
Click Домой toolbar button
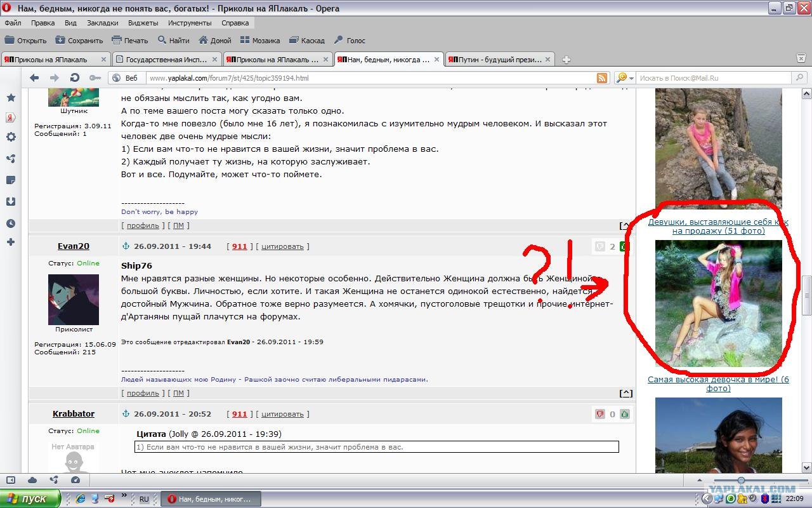pos(214,40)
